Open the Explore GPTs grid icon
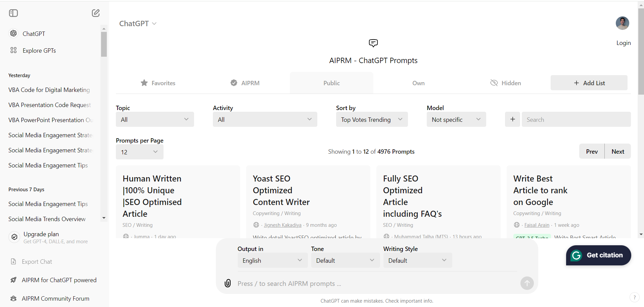 tap(13, 50)
